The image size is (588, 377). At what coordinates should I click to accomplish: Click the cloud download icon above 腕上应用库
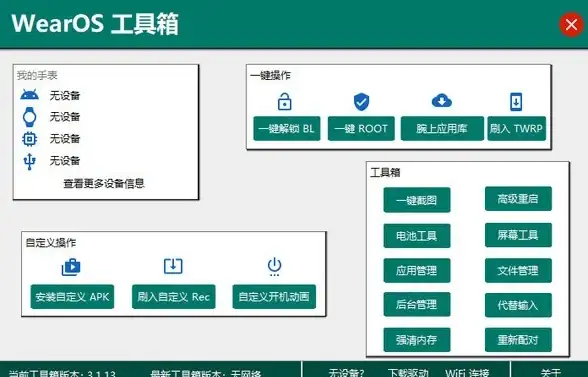442,101
